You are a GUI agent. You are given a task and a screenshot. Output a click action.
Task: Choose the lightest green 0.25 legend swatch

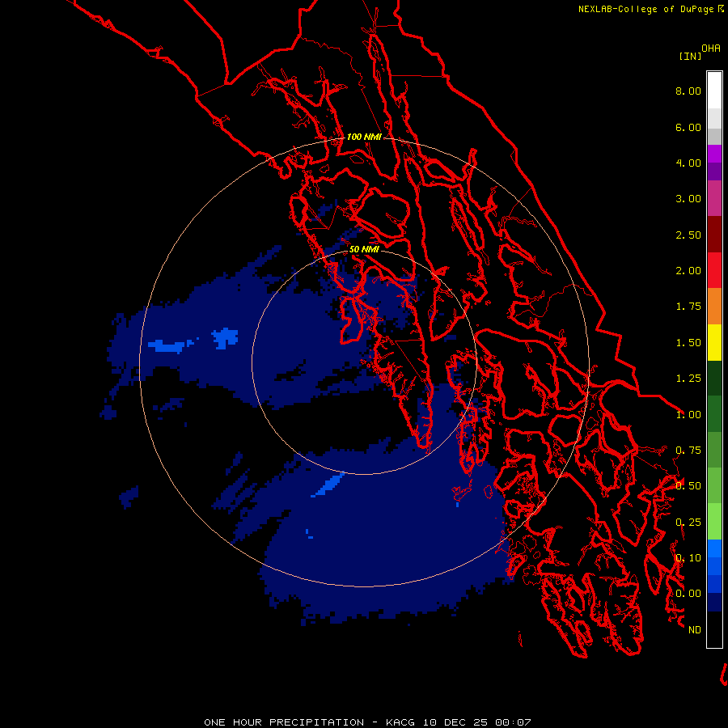coord(714,521)
